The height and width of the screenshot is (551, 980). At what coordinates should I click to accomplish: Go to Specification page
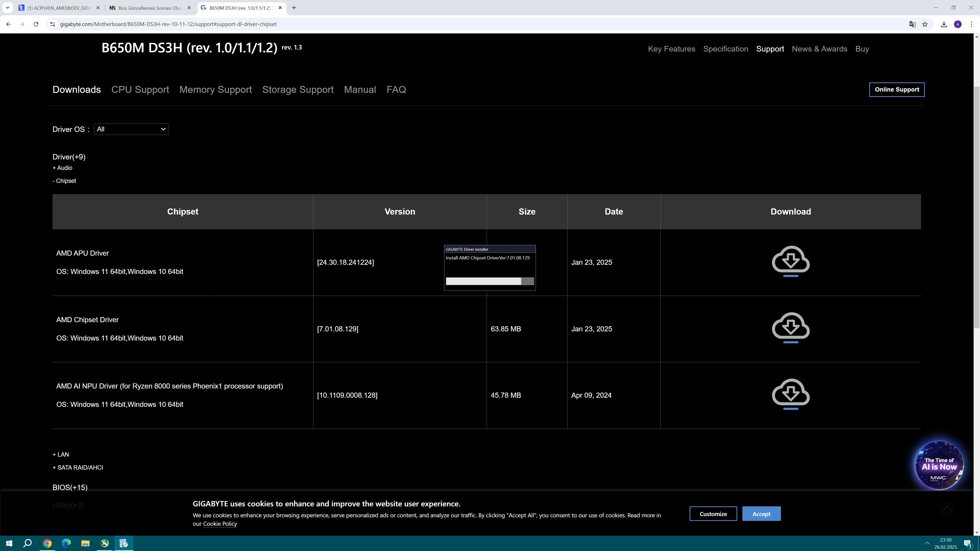pyautogui.click(x=726, y=49)
